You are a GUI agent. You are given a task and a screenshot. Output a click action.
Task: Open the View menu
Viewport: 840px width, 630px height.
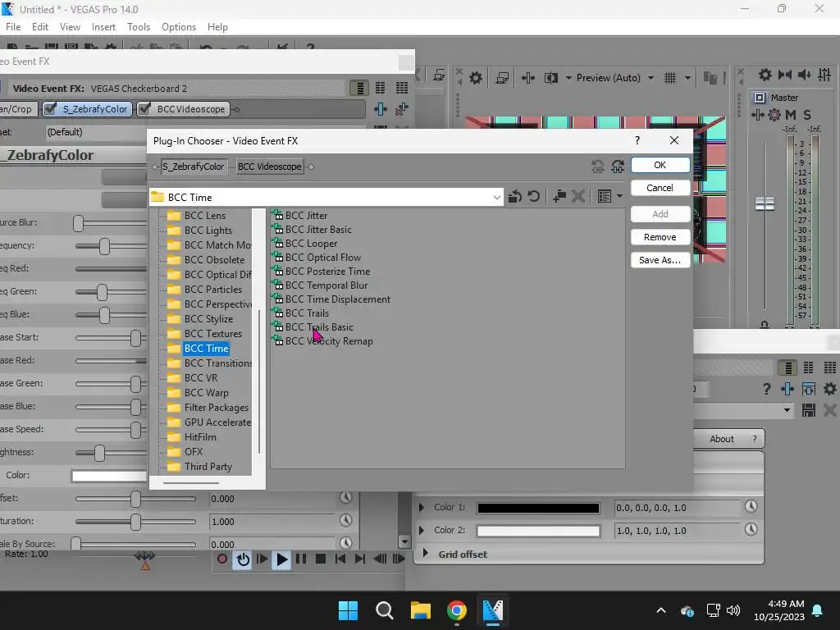71,27
